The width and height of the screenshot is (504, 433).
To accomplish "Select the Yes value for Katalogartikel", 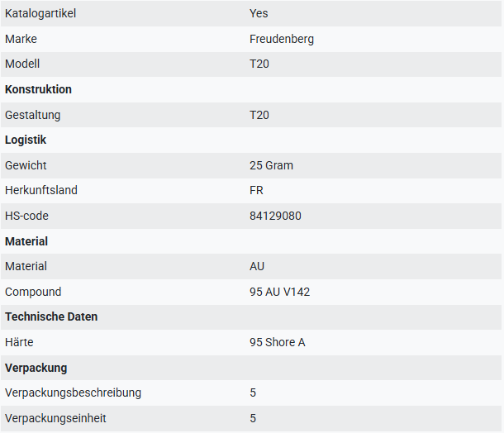I will pyautogui.click(x=259, y=13).
